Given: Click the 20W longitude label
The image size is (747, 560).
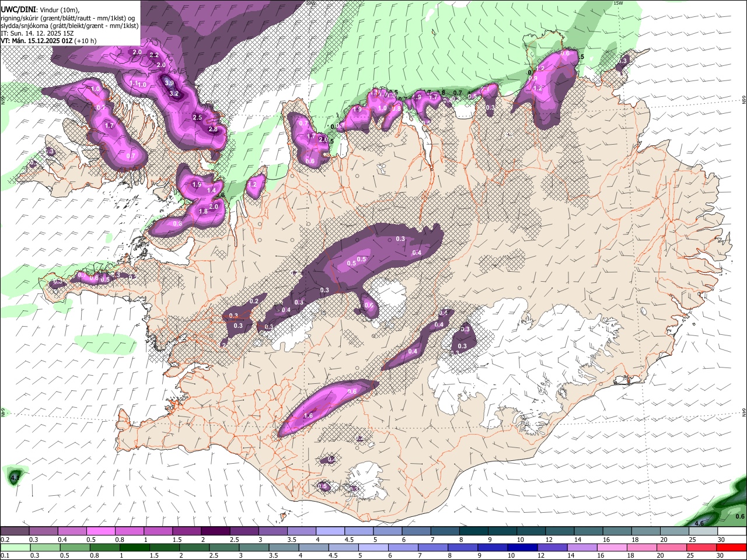Looking at the screenshot, I should click(310, 3).
